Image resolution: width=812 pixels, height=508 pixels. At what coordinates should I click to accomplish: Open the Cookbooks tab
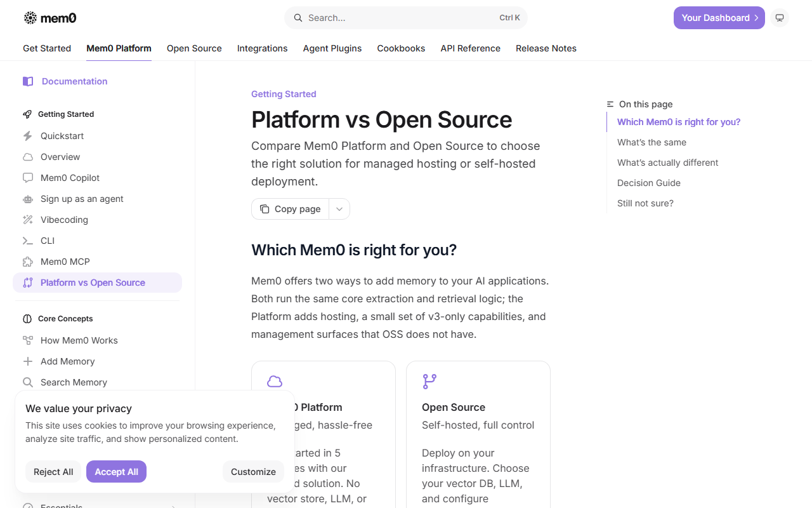coord(401,48)
